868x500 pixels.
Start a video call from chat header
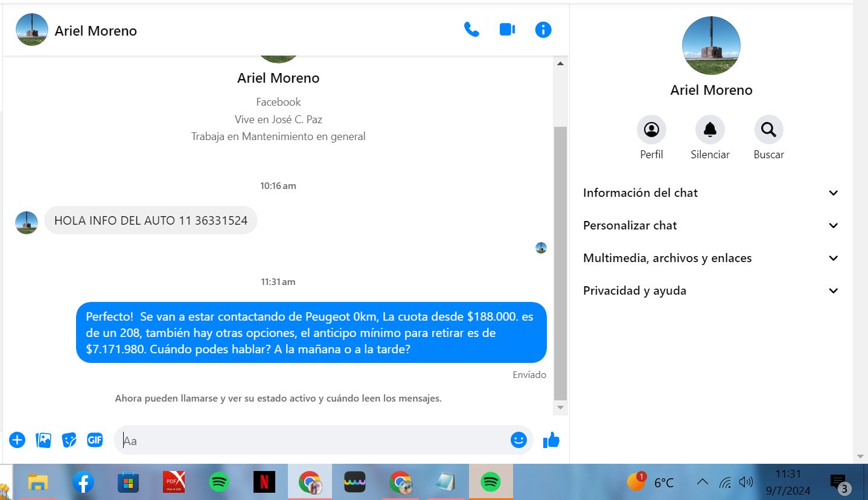tap(507, 30)
